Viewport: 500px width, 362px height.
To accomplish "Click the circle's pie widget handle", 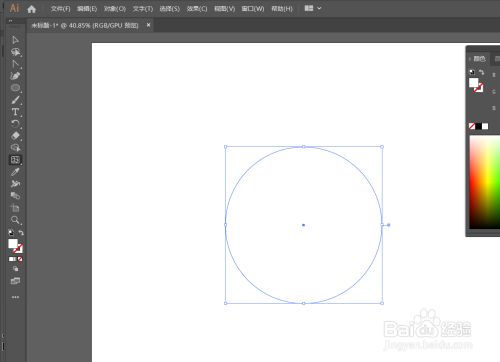I will pyautogui.click(x=388, y=225).
